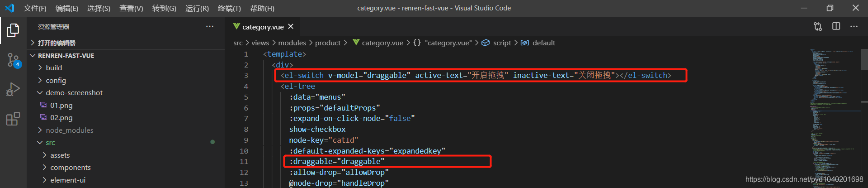Viewport: 868px width, 188px height.
Task: Click the open changes compare icon
Action: [818, 27]
